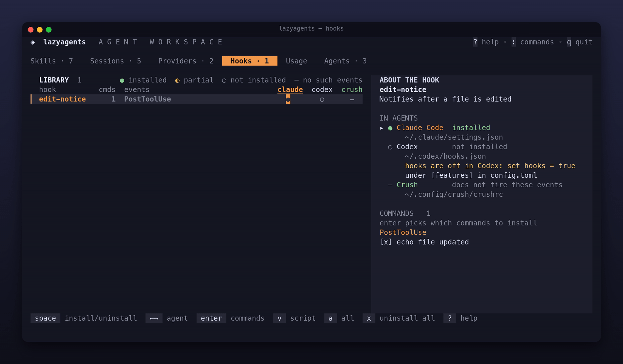623x364 pixels.
Task: Click the empty status circle beside Codex
Action: 390,147
